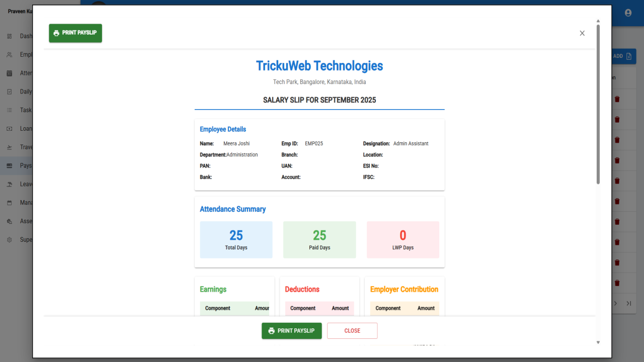This screenshot has width=644, height=362.
Task: Dismiss the payslip dialog with the X icon
Action: (582, 33)
